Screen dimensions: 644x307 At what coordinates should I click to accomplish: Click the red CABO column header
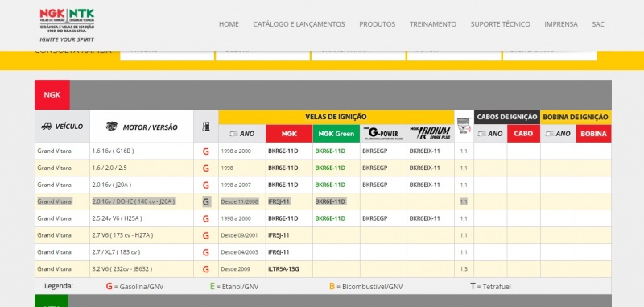[x=524, y=134]
